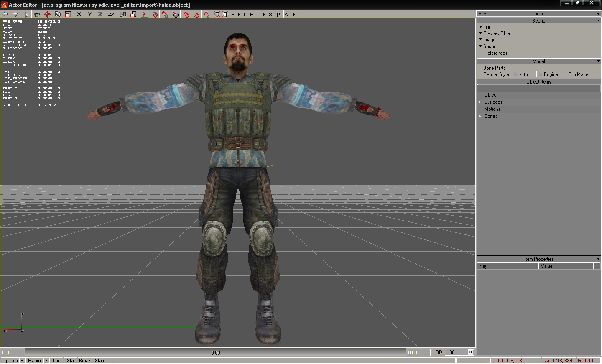Viewport: 602px width, 364px height.
Task: Toggle Z axis constraint
Action: coord(100,14)
